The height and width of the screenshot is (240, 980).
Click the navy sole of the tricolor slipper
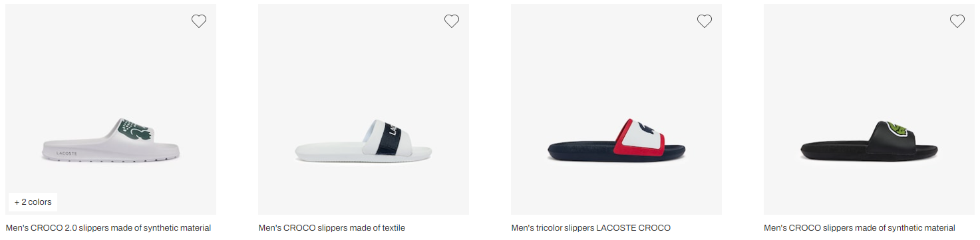[x=615, y=152]
